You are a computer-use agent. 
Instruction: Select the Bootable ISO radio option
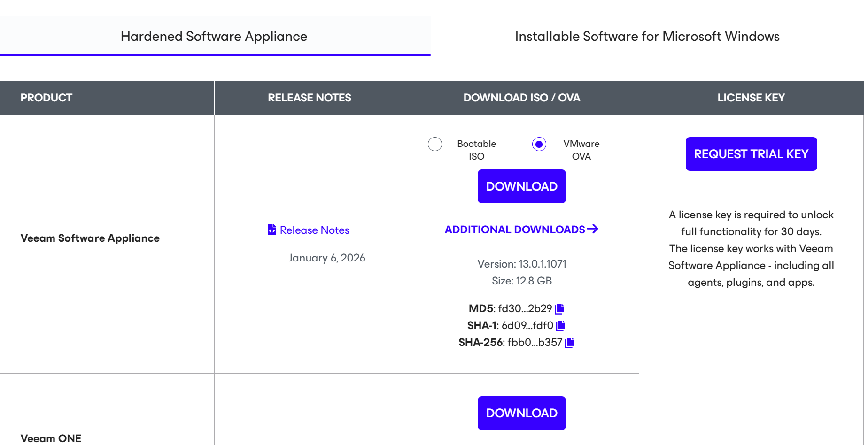(x=435, y=144)
